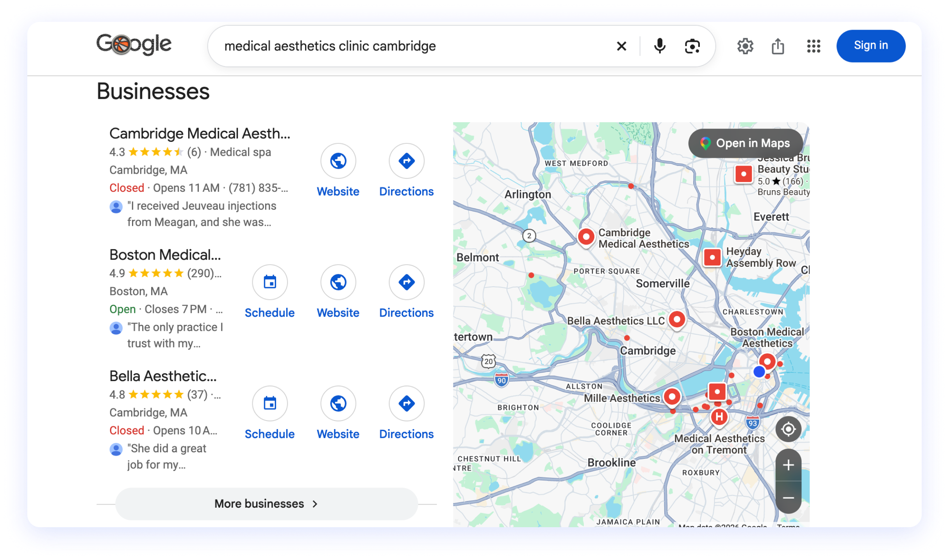Select Medical Aesthetics on Tremont H pin
The width and height of the screenshot is (949, 560).
pyautogui.click(x=719, y=417)
